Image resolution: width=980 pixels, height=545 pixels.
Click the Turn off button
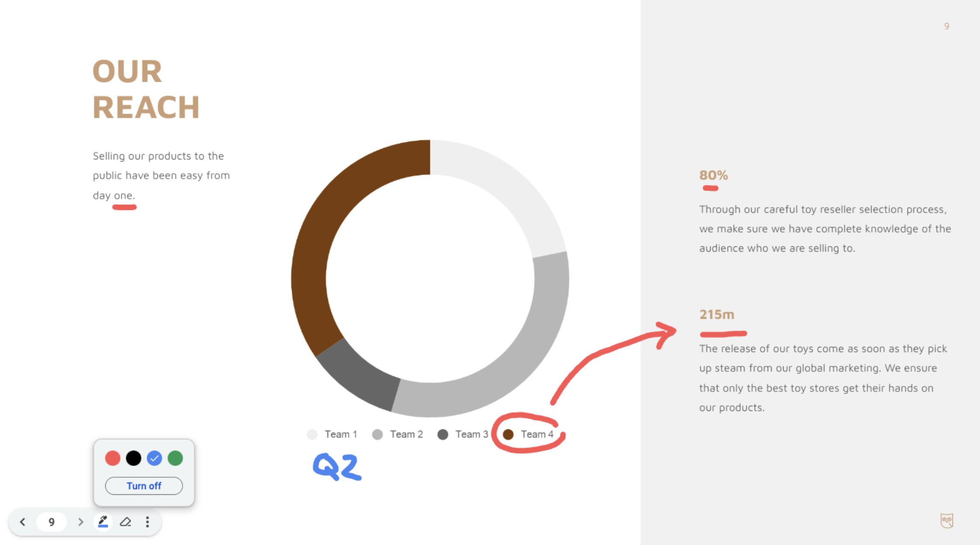tap(143, 485)
